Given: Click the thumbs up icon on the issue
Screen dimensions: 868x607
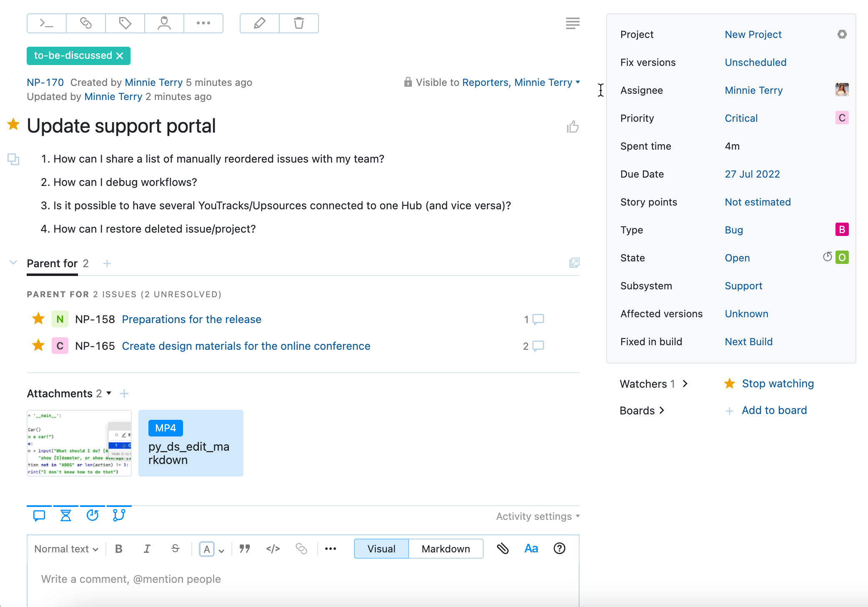Looking at the screenshot, I should pyautogui.click(x=573, y=126).
